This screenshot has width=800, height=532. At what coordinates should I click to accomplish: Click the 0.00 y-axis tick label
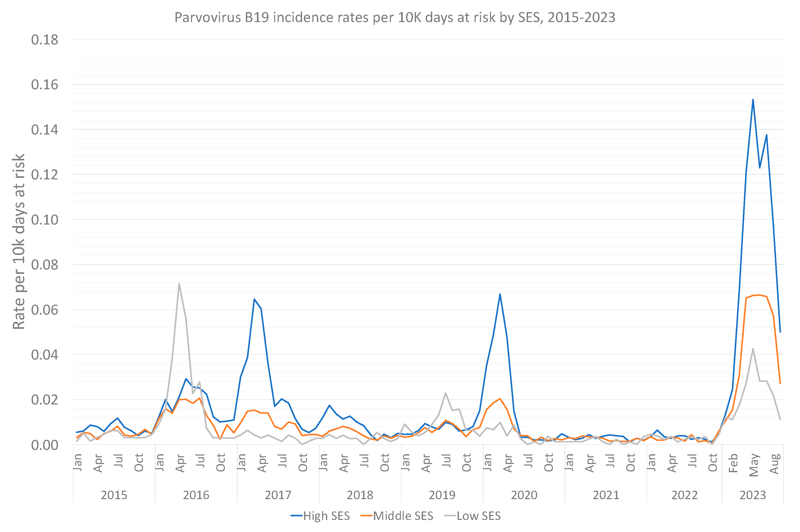44,445
